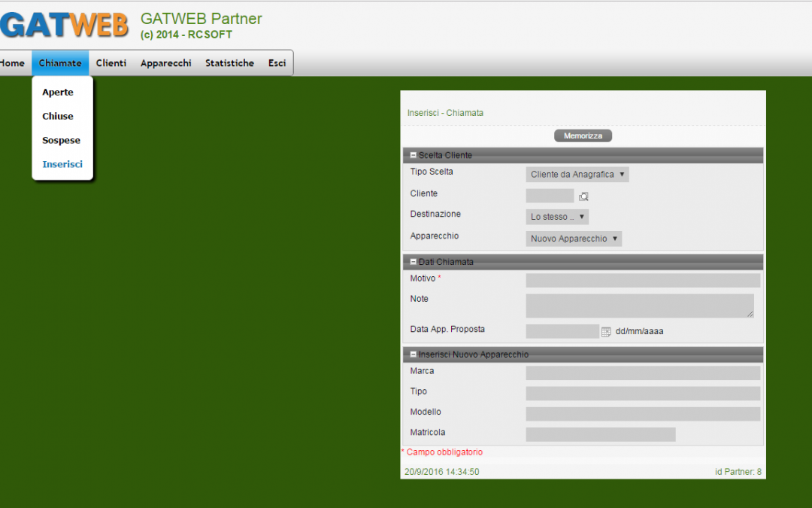
Task: Open the Clienti menu
Action: tap(111, 63)
